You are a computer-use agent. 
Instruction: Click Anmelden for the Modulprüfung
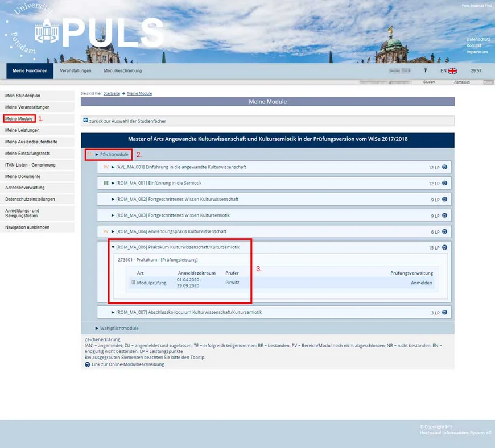pos(422,283)
